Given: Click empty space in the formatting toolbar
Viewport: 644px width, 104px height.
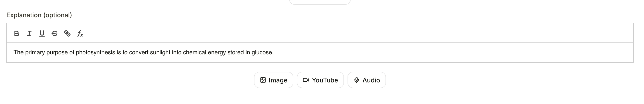Looking at the screenshot, I should [x=350, y=33].
